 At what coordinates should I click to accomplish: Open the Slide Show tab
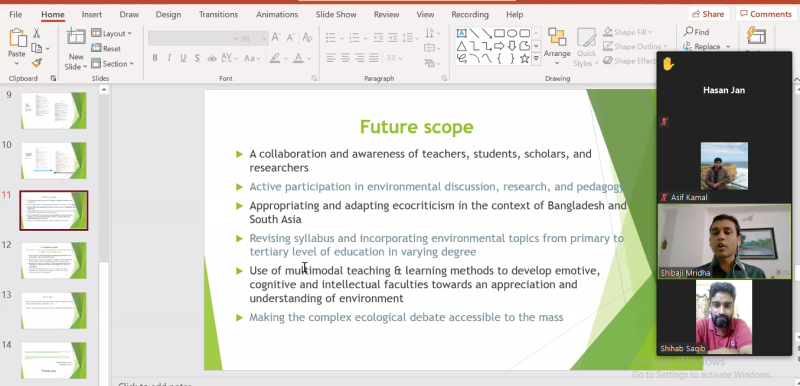tap(336, 14)
